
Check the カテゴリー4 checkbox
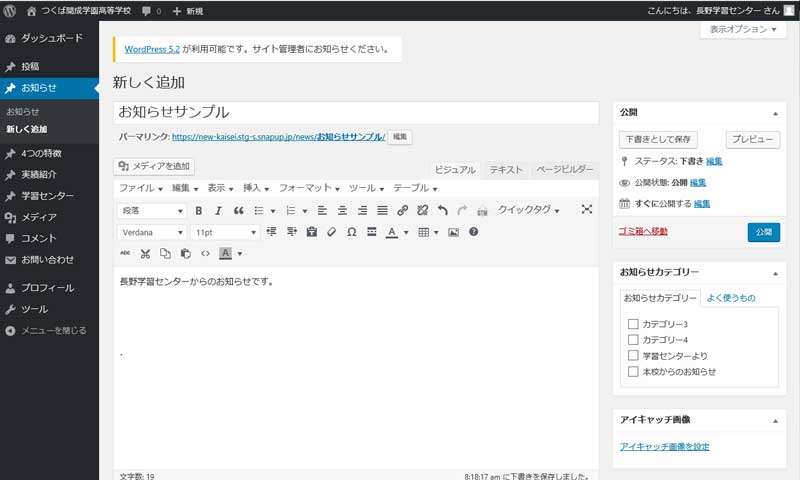tap(633, 340)
